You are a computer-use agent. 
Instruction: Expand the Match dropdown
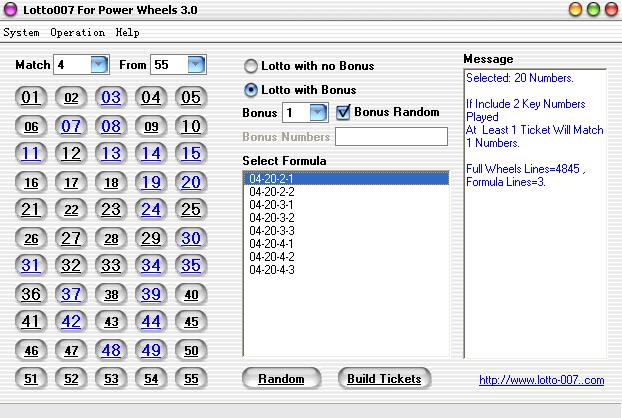click(x=99, y=65)
